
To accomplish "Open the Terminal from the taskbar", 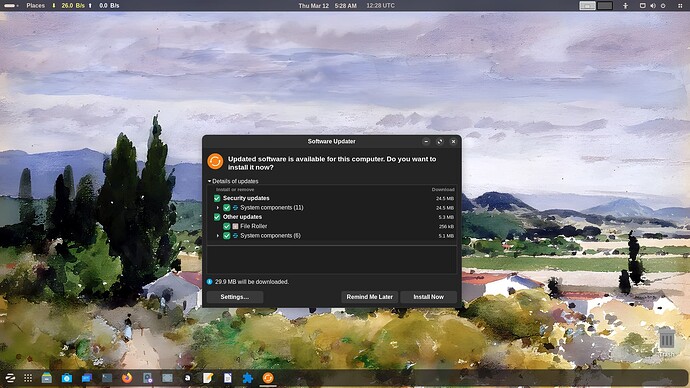I will pyautogui.click(x=107, y=378).
